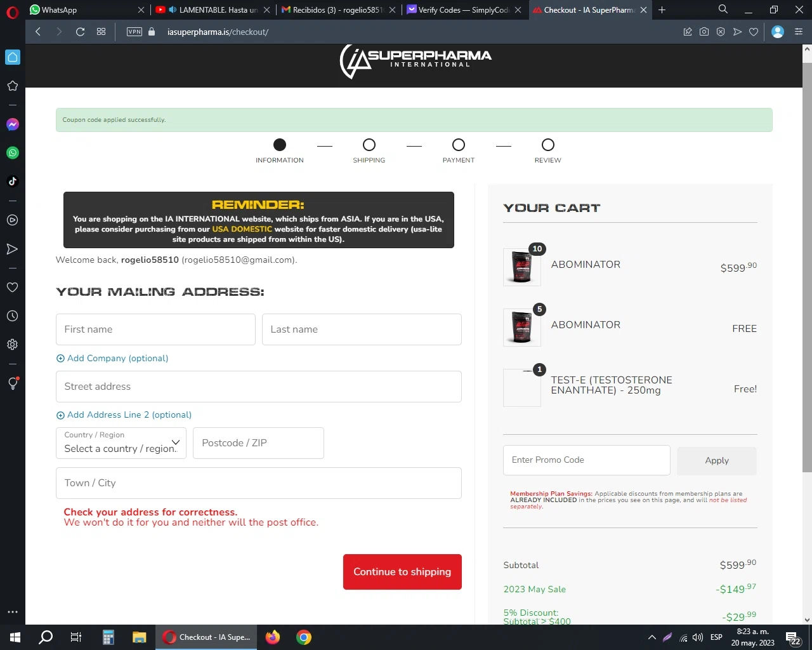Viewport: 812px width, 650px height.
Task: Click the Enter Promo Code field
Action: pyautogui.click(x=587, y=460)
